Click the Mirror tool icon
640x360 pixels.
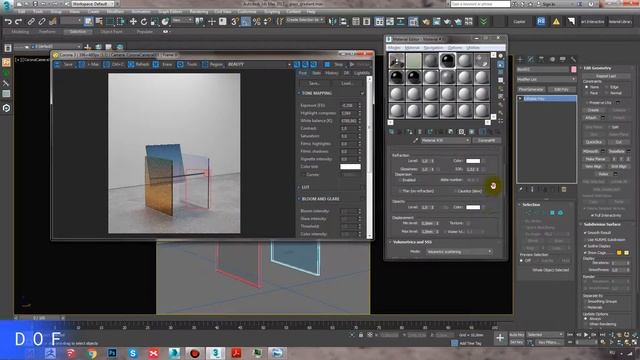coord(333,22)
